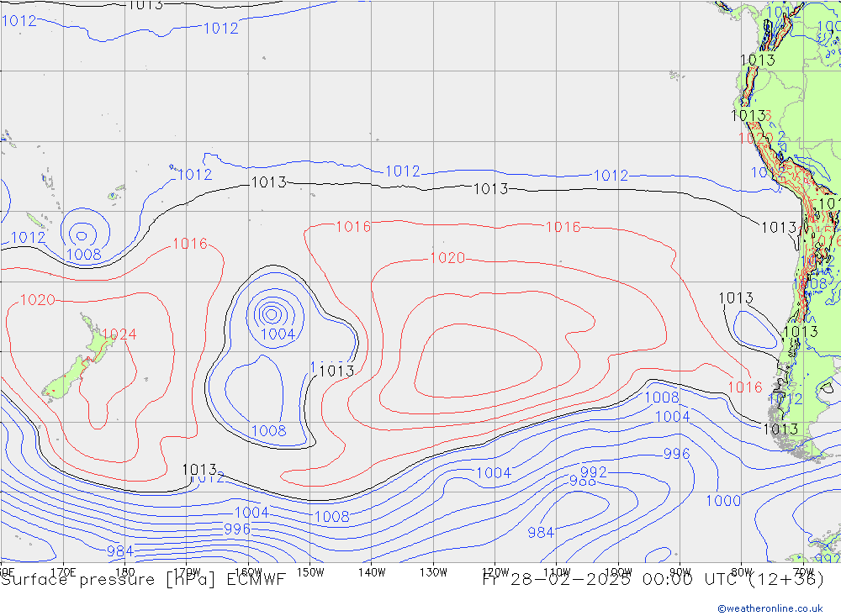Click the 130W longitude label
Image resolution: width=841 pixels, height=616 pixels.
pyautogui.click(x=433, y=572)
